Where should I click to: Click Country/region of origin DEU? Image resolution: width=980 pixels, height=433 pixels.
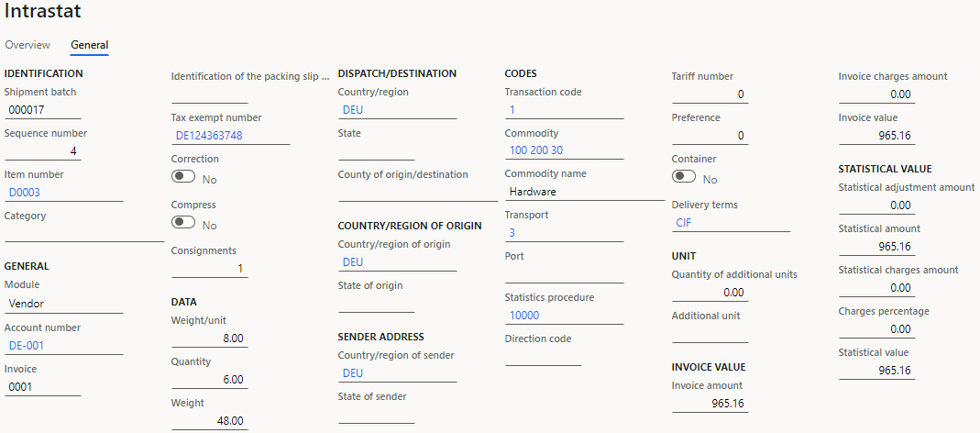[x=398, y=262]
